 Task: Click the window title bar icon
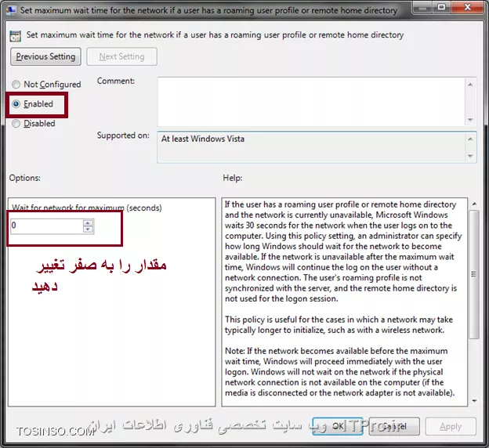[11, 10]
